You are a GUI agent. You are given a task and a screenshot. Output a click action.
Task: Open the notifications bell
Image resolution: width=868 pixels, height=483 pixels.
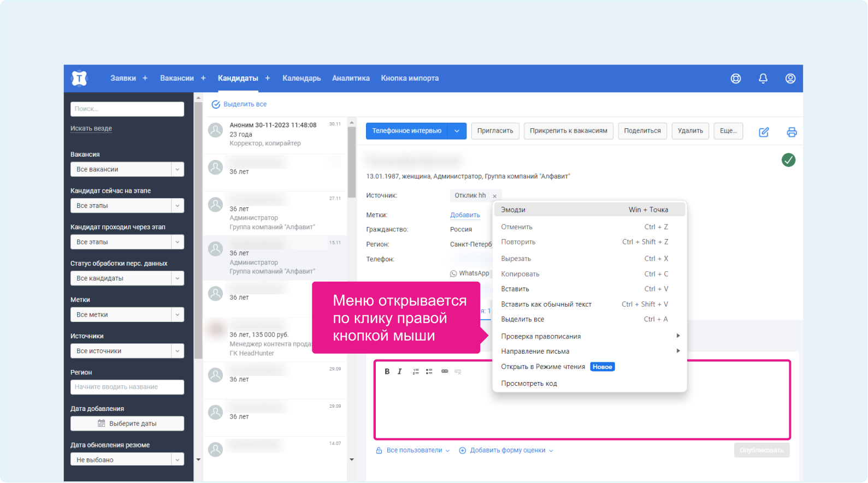pos(763,79)
